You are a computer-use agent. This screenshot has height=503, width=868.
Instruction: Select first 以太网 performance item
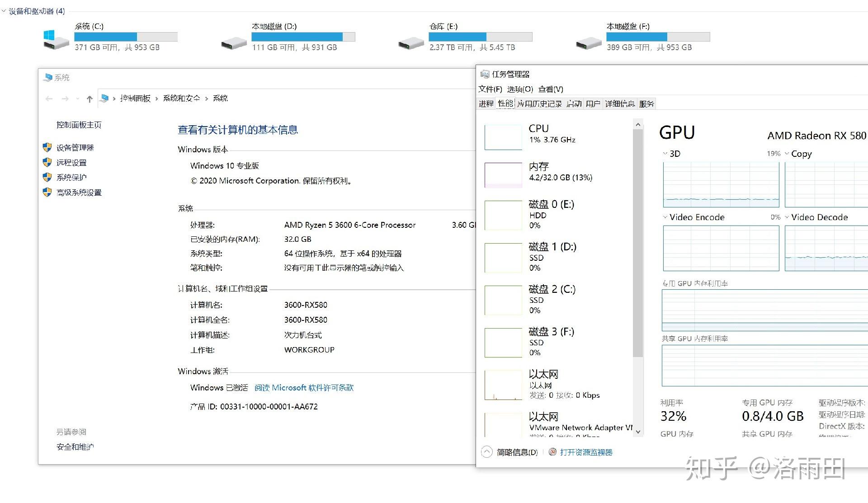[x=557, y=385]
